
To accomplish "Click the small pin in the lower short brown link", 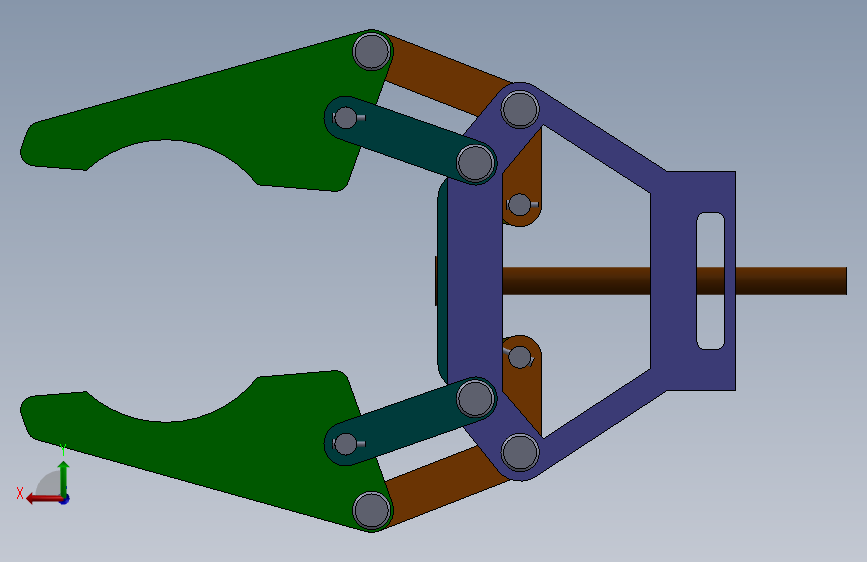I will point(519,357).
